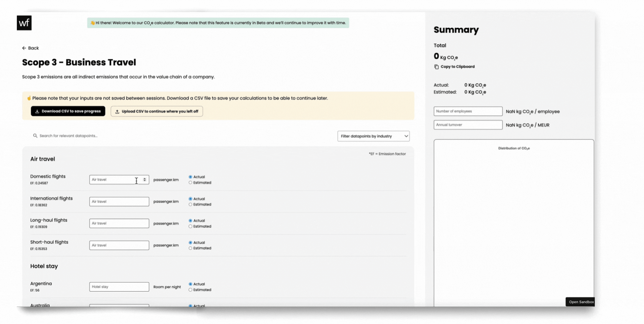Click the search magnifier icon
This screenshot has width=644, height=324.
click(35, 136)
